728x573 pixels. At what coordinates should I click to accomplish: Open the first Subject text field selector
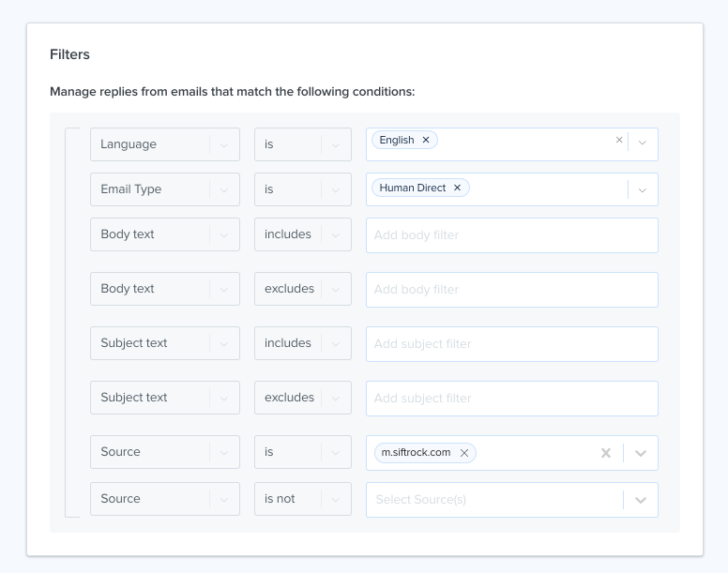[165, 343]
